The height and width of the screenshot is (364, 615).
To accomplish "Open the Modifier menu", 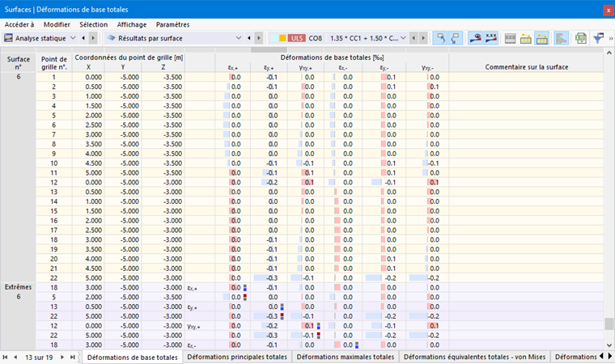I will point(57,24).
